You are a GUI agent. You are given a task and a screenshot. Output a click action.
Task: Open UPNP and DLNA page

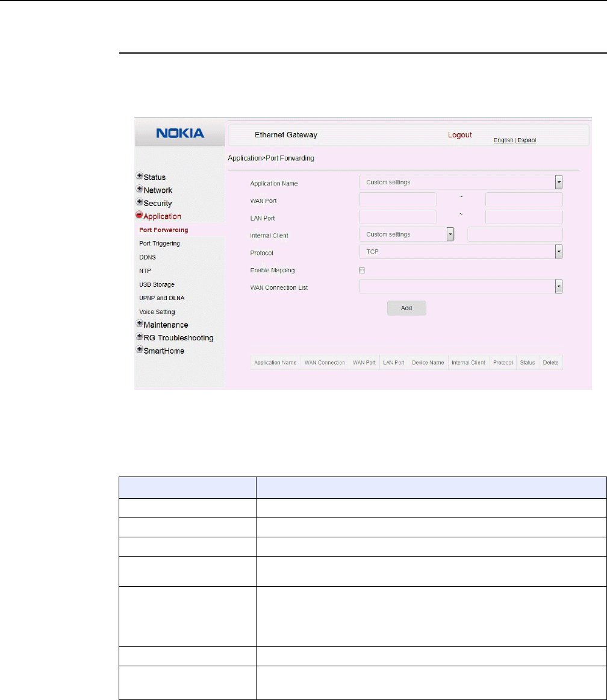coord(161,298)
